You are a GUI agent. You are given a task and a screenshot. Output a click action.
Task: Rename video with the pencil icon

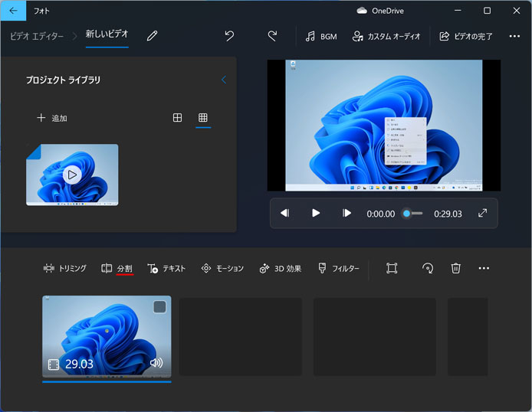point(152,35)
